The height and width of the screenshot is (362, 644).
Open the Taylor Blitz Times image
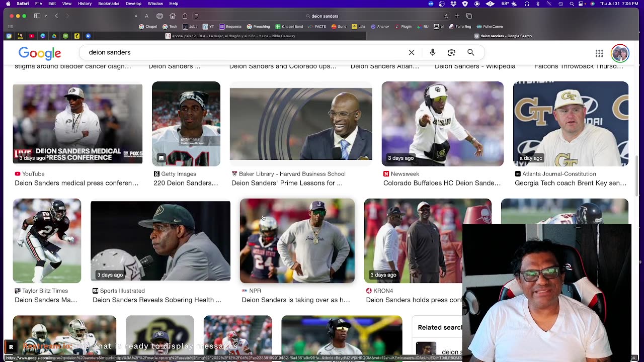(x=47, y=241)
